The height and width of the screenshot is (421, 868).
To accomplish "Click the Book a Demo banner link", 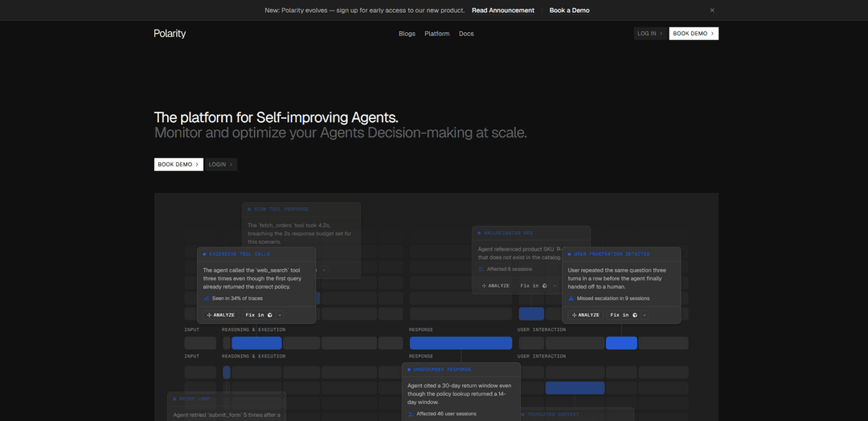I will (x=569, y=10).
